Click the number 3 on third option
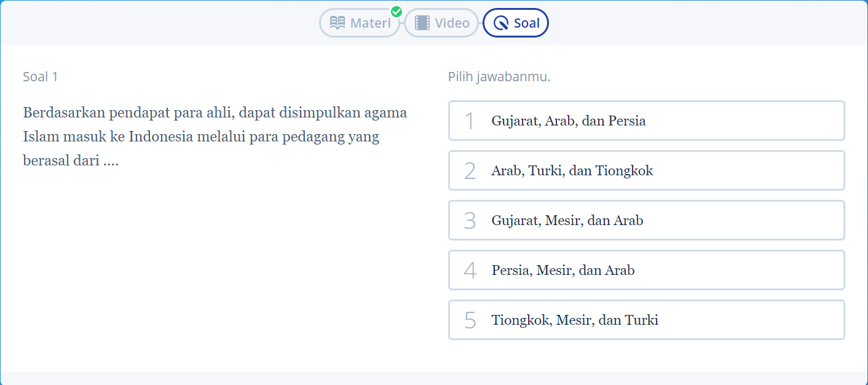 coord(470,221)
